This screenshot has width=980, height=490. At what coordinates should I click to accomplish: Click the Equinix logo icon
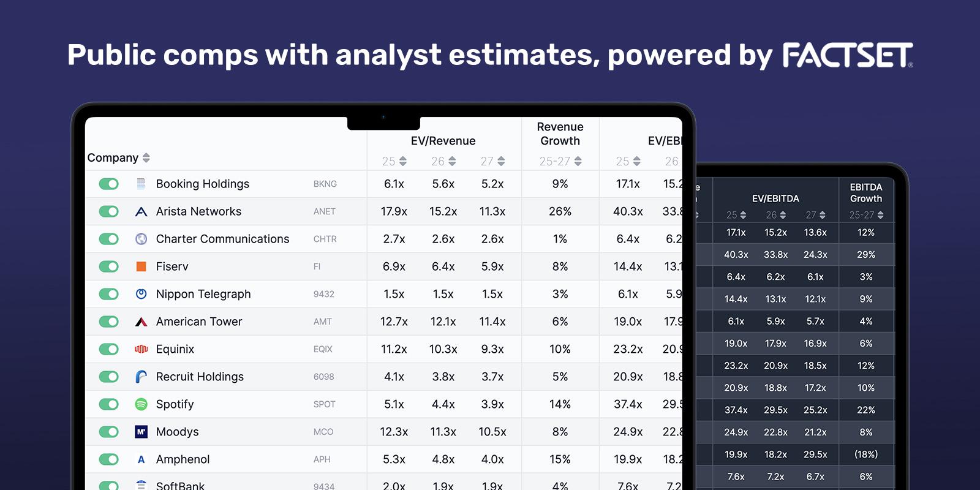141,349
